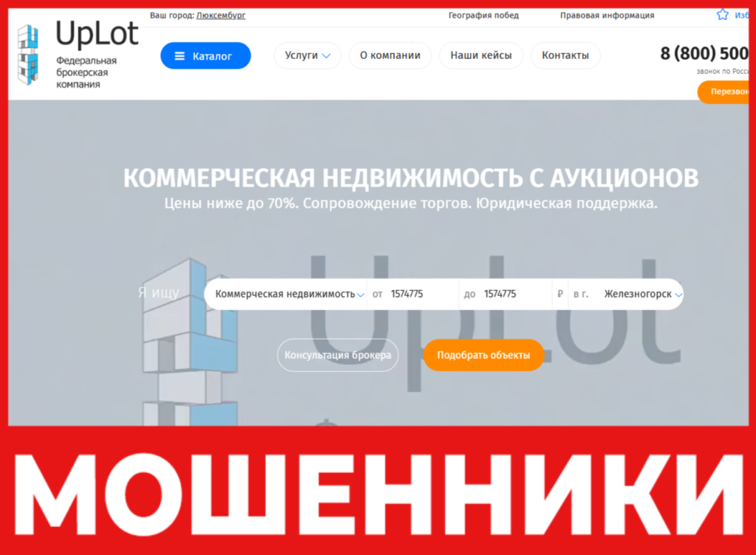Open the city dropdown showing Железногорск

(x=645, y=293)
